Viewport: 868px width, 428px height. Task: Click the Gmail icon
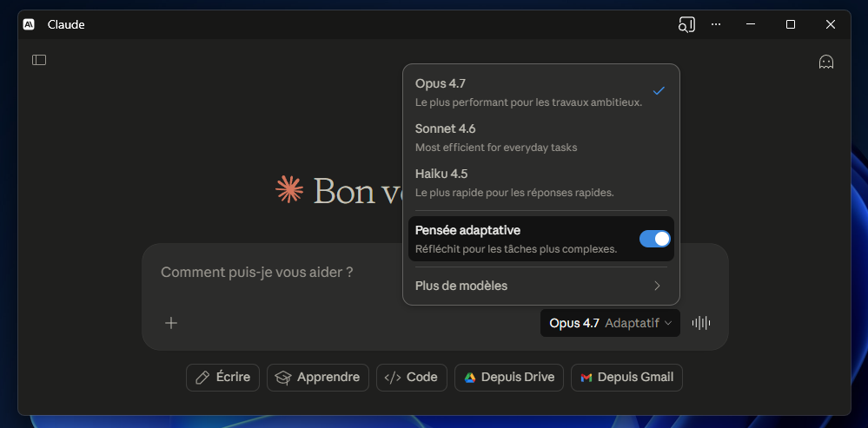[x=586, y=378]
